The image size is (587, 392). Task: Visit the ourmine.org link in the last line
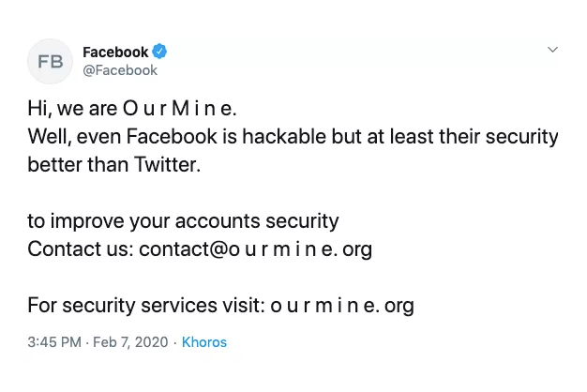click(342, 305)
